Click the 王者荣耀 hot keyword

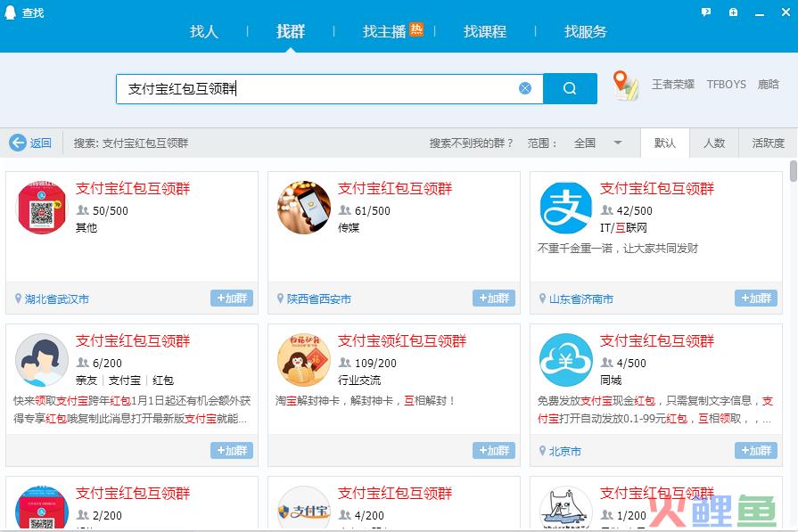tap(673, 85)
